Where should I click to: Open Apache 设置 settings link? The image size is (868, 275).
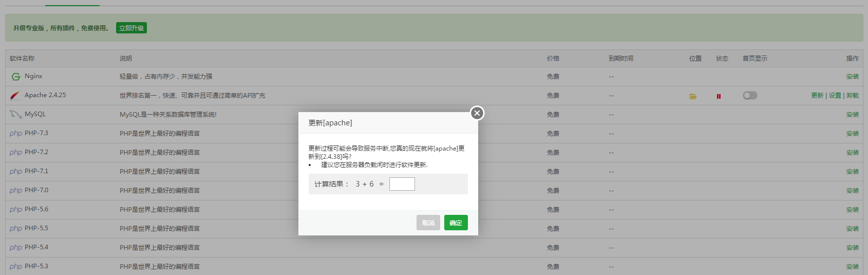835,96
